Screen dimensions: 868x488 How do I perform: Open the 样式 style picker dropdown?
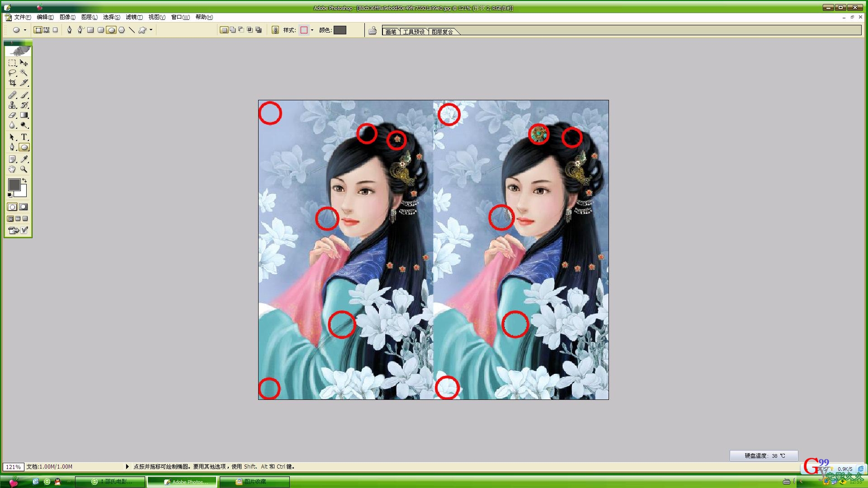pyautogui.click(x=312, y=30)
